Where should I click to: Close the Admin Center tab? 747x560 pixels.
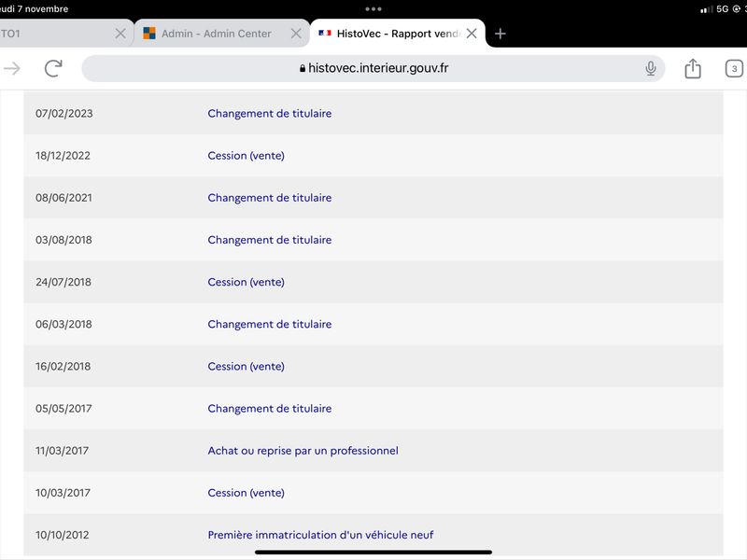click(x=296, y=34)
